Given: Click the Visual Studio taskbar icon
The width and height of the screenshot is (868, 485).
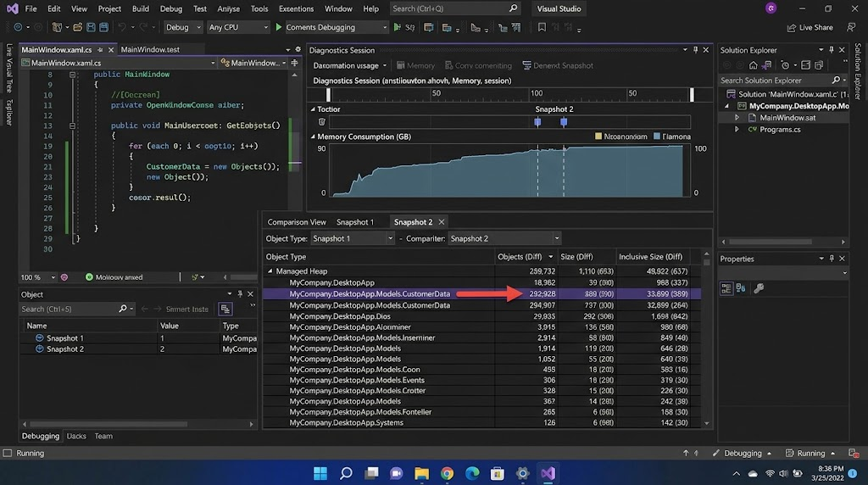Looking at the screenshot, I should pyautogui.click(x=548, y=473).
